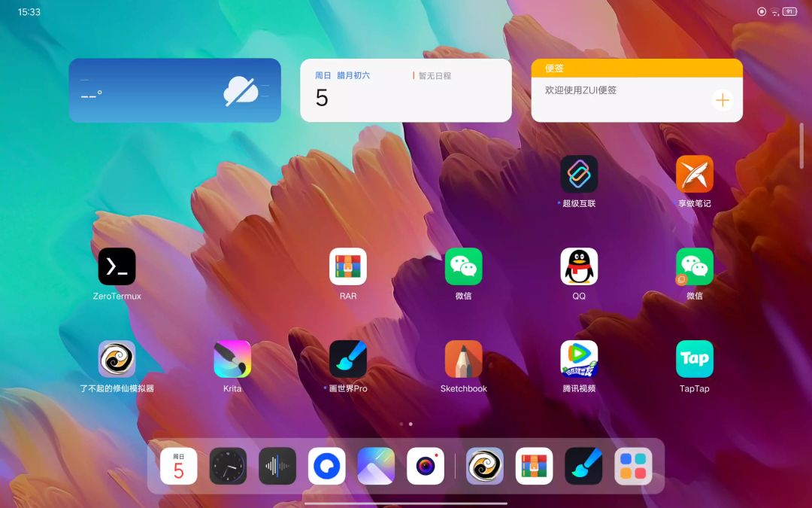This screenshot has width=812, height=508.
Task: Open the blue weather widget
Action: 174,90
